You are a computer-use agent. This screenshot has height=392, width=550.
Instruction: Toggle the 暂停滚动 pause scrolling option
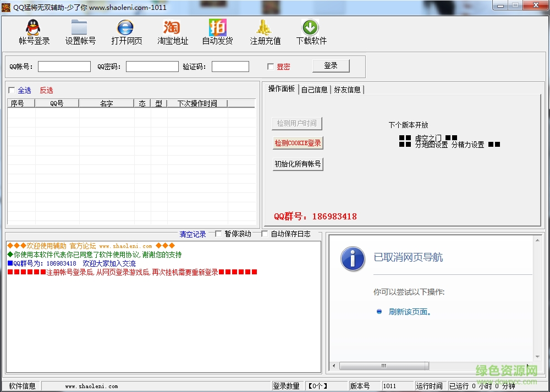pyautogui.click(x=217, y=233)
